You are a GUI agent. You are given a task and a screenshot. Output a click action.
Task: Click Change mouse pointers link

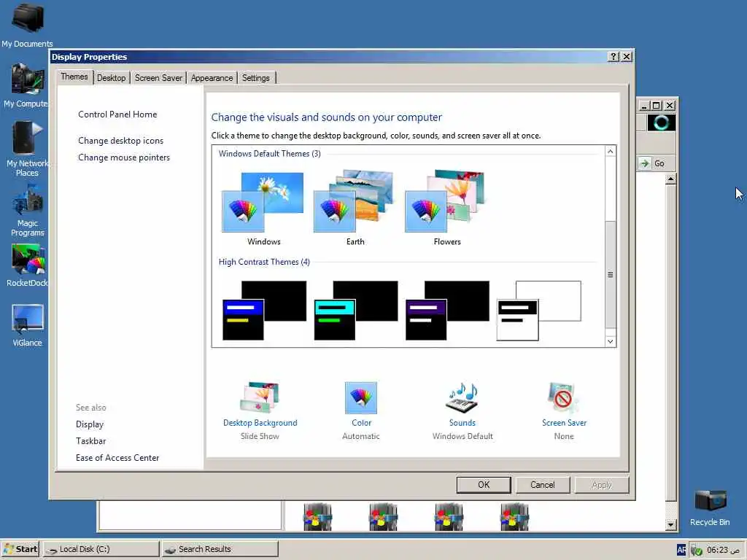124,157
